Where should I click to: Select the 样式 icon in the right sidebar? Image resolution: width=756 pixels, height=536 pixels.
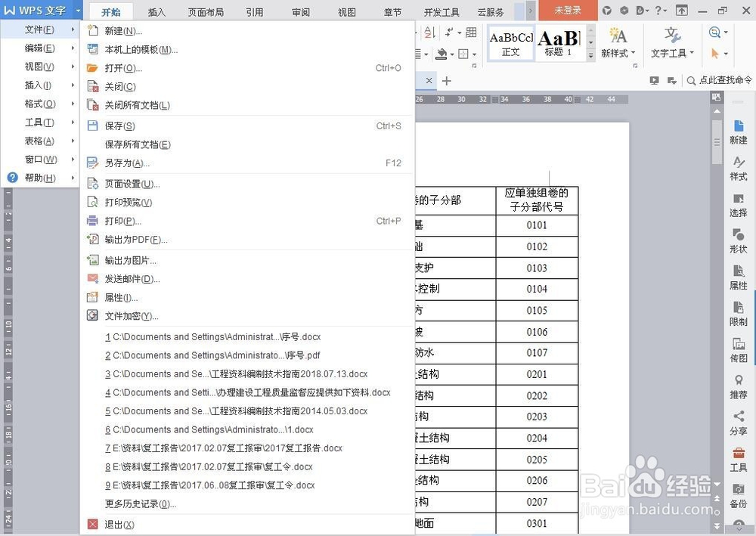point(738,167)
